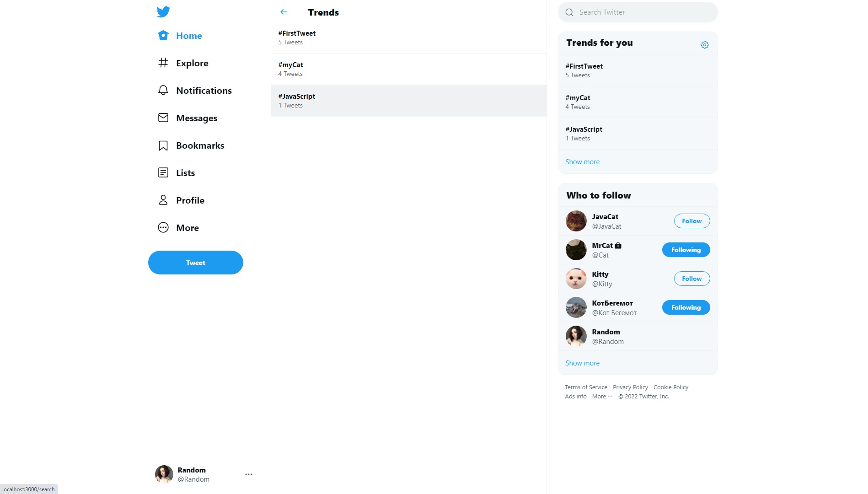This screenshot has width=868, height=494.
Task: Click the blue Tweet button
Action: click(196, 263)
